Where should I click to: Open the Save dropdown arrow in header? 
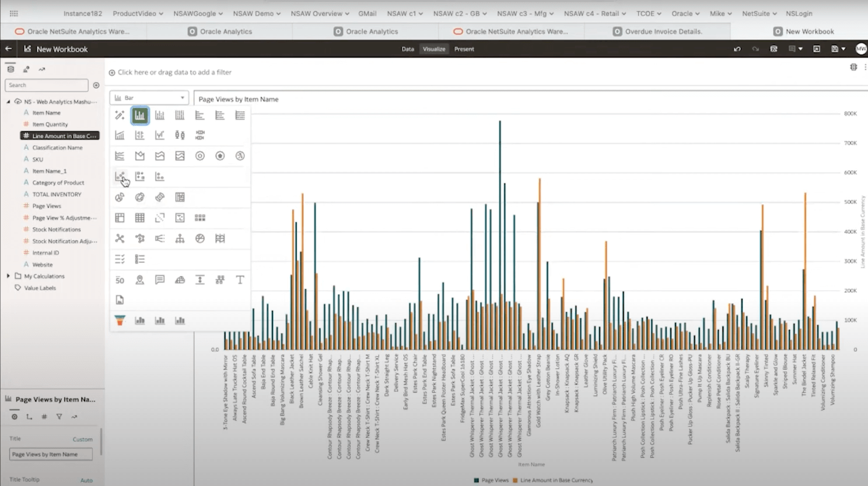pyautogui.click(x=843, y=50)
